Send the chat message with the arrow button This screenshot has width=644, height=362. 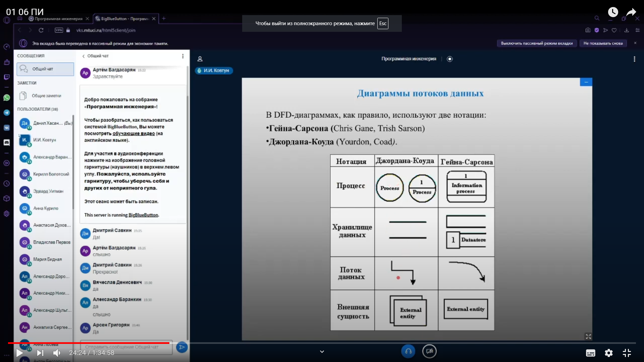pos(181,347)
